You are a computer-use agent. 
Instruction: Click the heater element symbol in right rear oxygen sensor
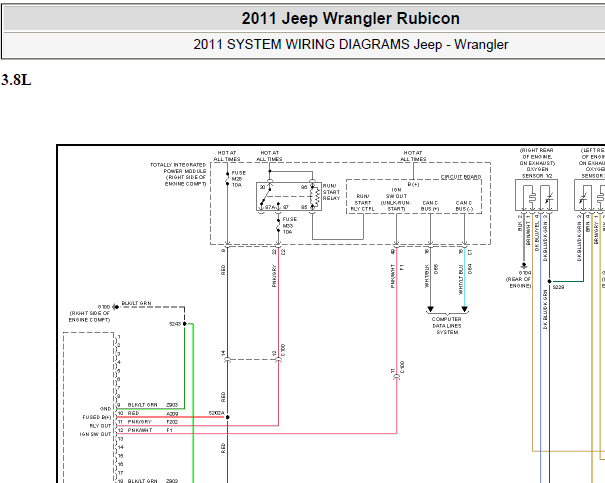(x=532, y=198)
